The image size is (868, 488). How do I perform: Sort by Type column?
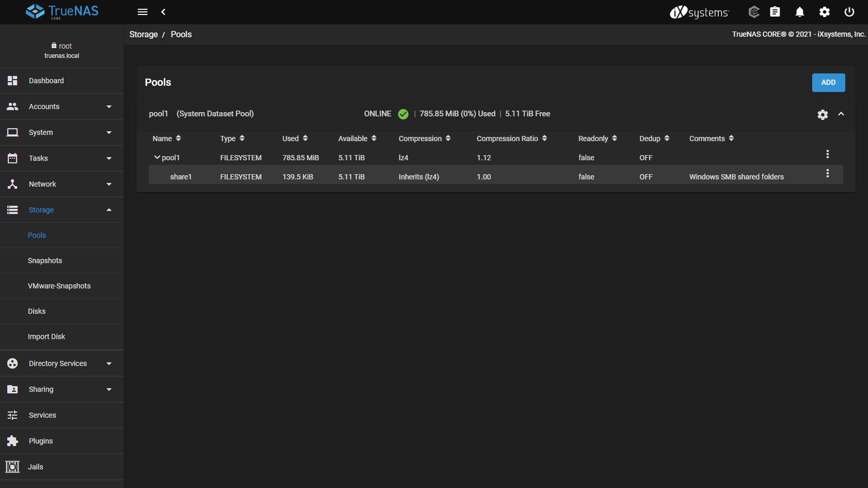click(x=233, y=139)
